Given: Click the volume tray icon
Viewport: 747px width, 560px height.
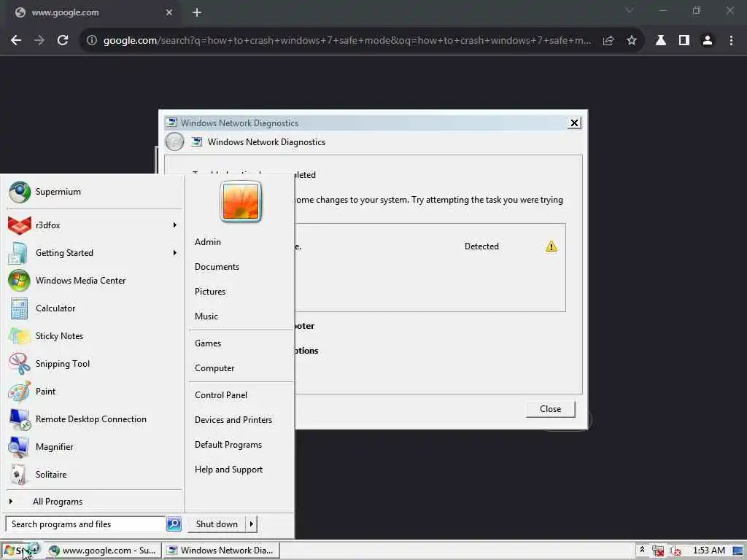Looking at the screenshot, I should [x=675, y=551].
